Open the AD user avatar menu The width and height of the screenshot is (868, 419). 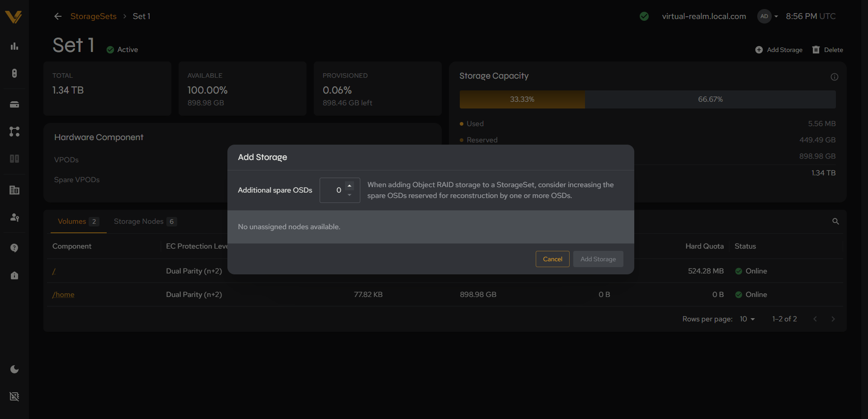pos(768,16)
